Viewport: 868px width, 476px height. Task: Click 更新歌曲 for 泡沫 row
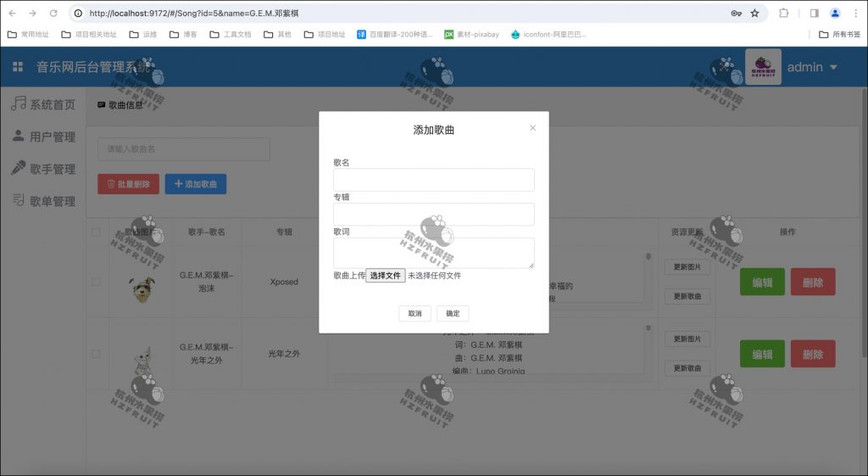pos(687,296)
